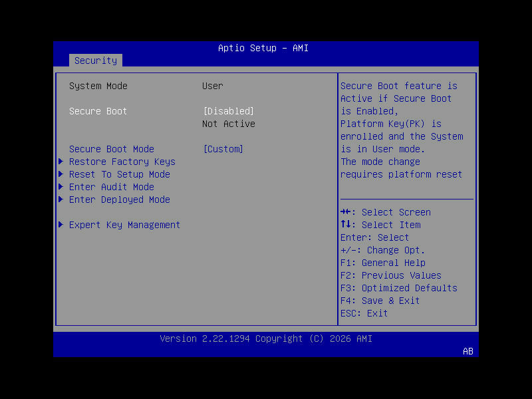Click the up-down arrows Select Item hint
532x399 pixels.
point(380,225)
